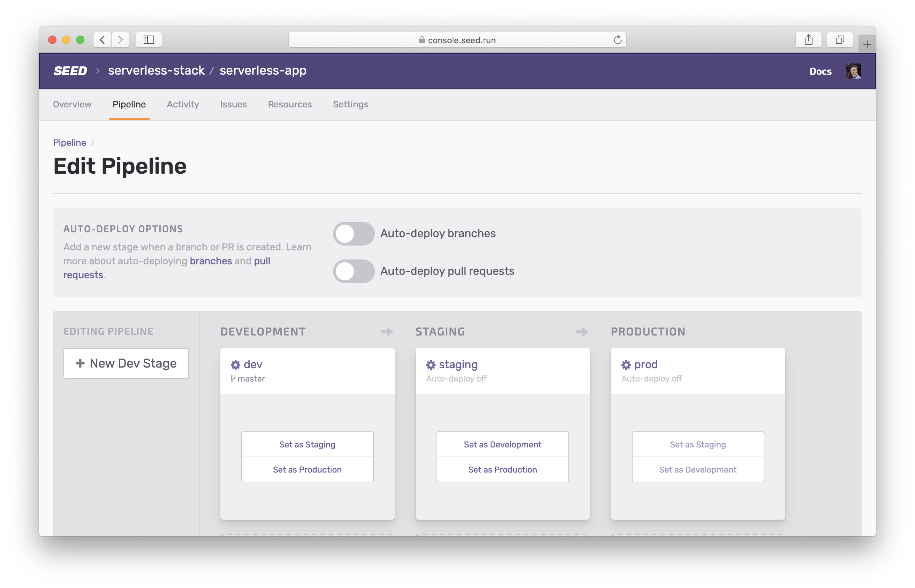Viewport: 915px width, 588px height.
Task: Click the Pipeline breadcrumb link
Action: tap(69, 142)
